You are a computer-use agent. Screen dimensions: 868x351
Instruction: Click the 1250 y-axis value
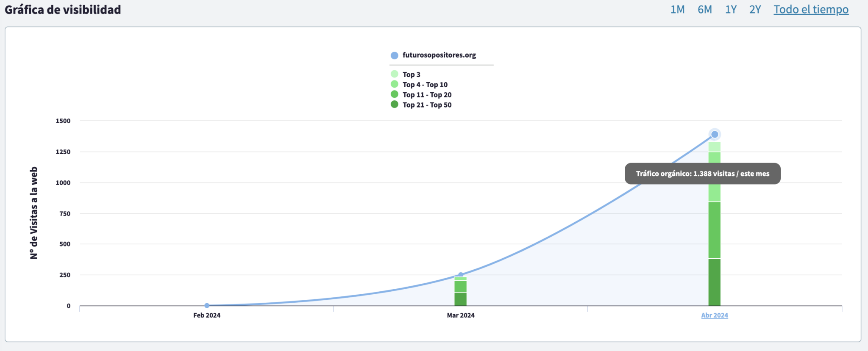[63, 152]
